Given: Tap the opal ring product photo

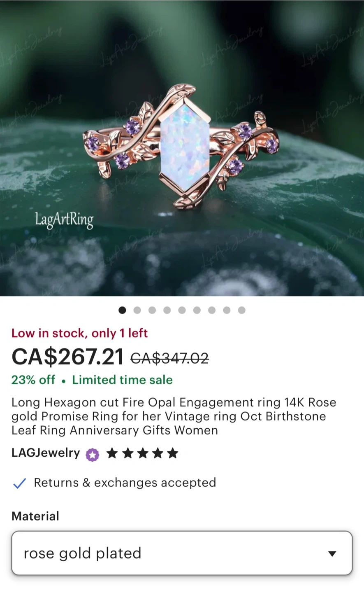Looking at the screenshot, I should pos(182,148).
